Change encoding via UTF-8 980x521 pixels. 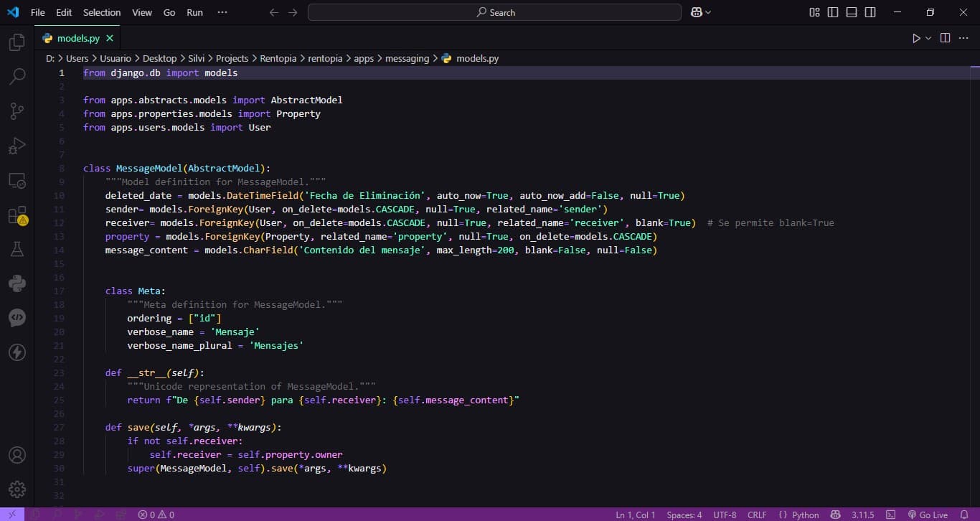(x=725, y=515)
